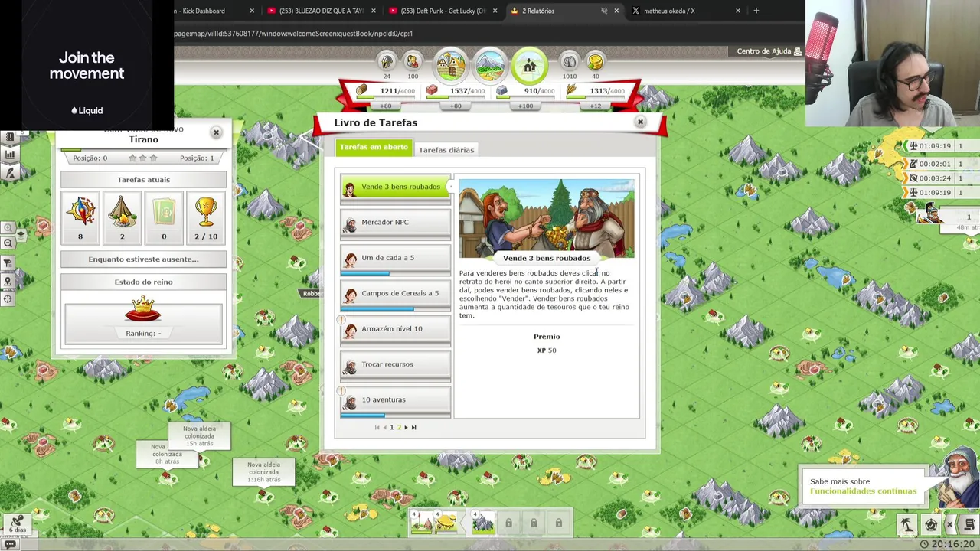
Task: Click the stolen goods quest illustration
Action: click(547, 218)
